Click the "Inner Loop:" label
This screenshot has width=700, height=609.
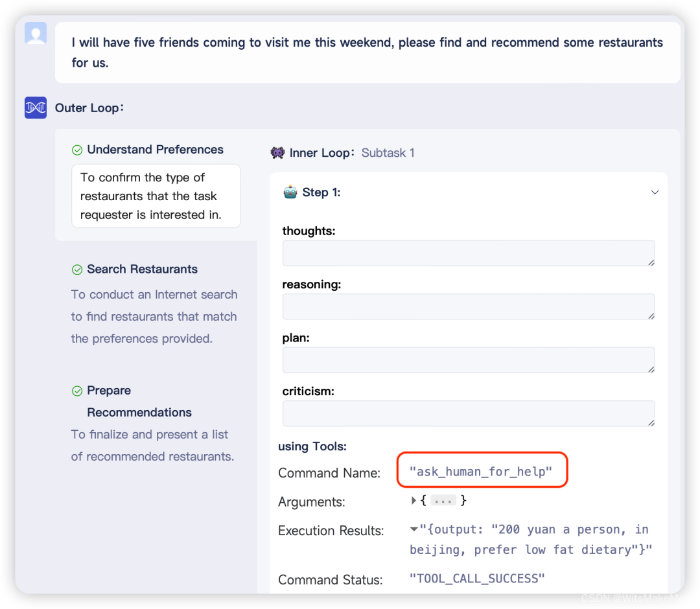click(x=322, y=153)
